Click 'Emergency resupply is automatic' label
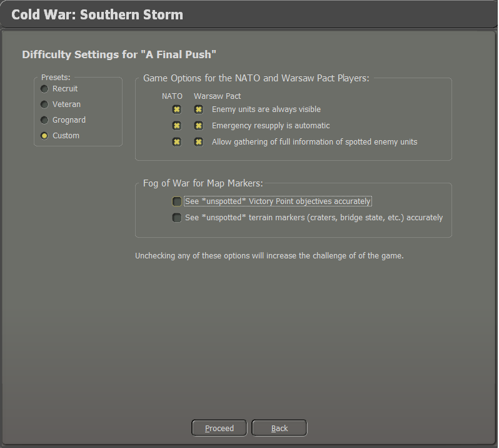 point(271,126)
